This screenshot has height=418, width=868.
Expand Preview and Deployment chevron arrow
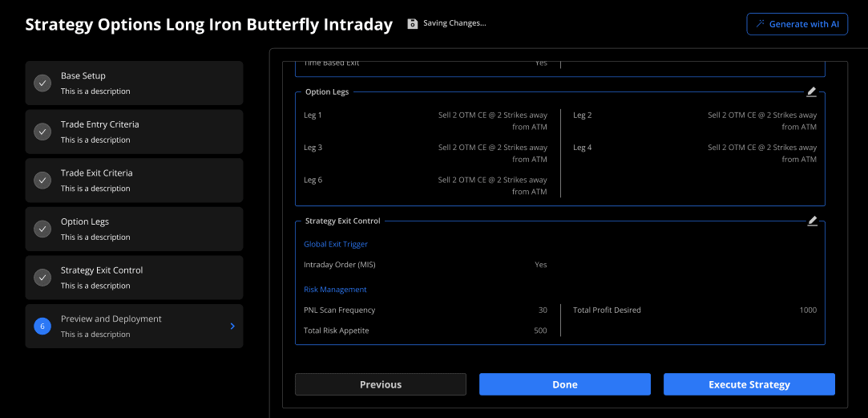click(x=232, y=326)
